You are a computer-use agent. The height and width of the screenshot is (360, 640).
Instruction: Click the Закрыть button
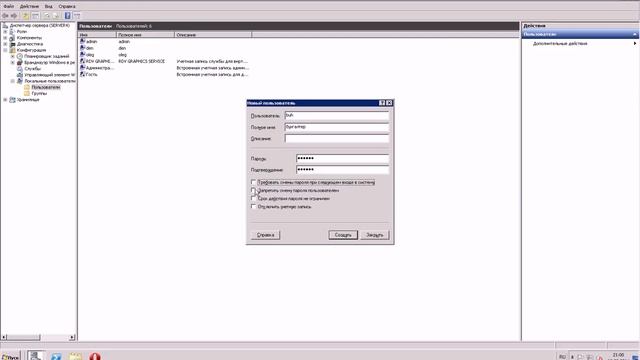[375, 235]
